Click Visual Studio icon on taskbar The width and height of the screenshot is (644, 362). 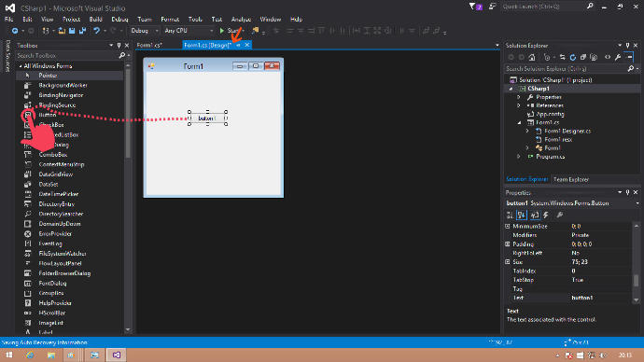[x=117, y=355]
